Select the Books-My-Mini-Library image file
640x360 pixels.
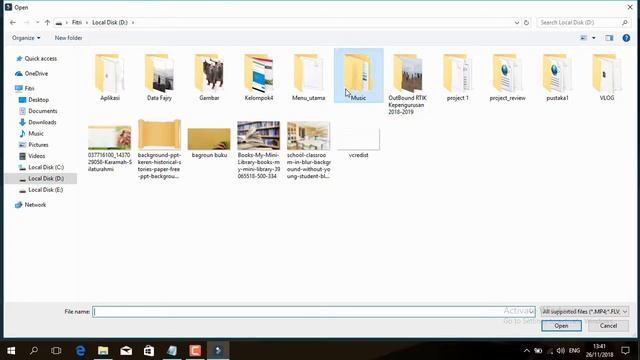click(259, 149)
